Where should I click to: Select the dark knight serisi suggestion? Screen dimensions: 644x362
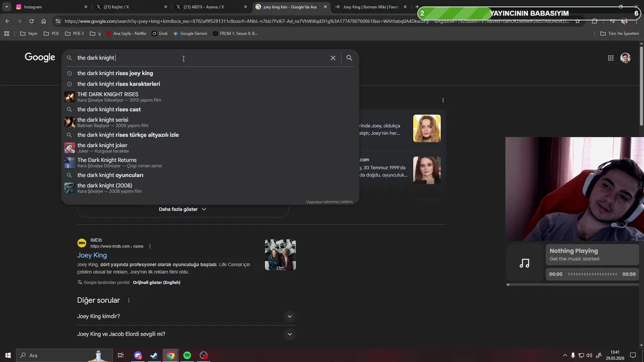coord(210,122)
